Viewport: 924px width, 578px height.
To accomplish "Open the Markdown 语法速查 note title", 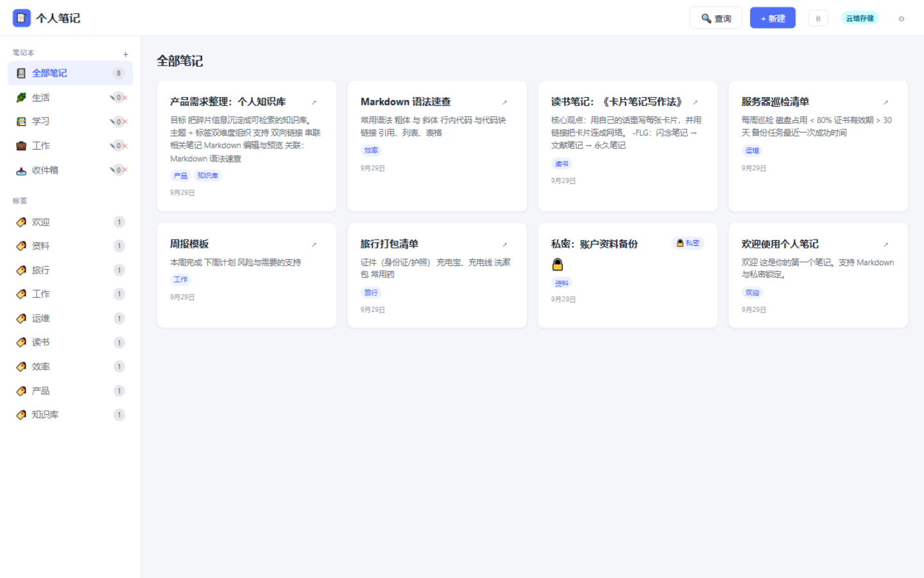I will pos(406,101).
